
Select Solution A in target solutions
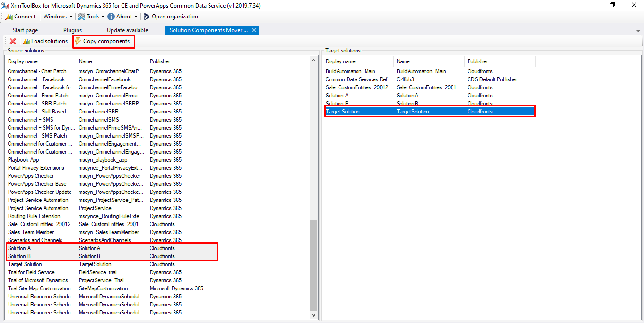(x=429, y=96)
